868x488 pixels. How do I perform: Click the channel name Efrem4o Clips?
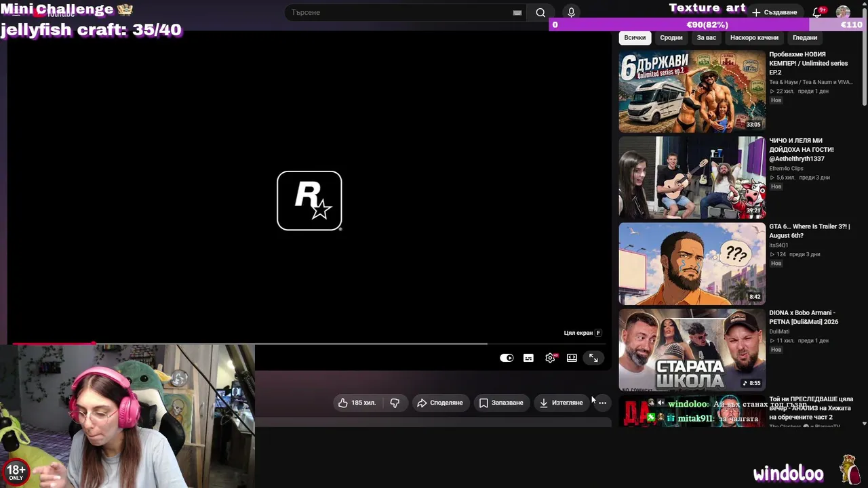pyautogui.click(x=786, y=168)
